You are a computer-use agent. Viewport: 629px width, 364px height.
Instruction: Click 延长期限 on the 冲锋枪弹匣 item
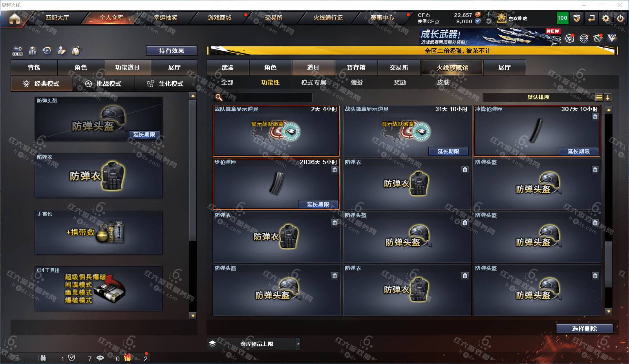(x=579, y=152)
